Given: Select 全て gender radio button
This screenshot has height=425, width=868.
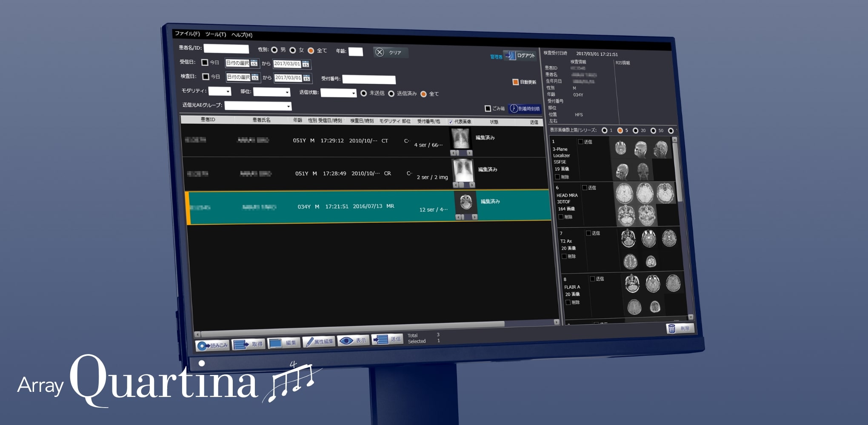Looking at the screenshot, I should 311,51.
